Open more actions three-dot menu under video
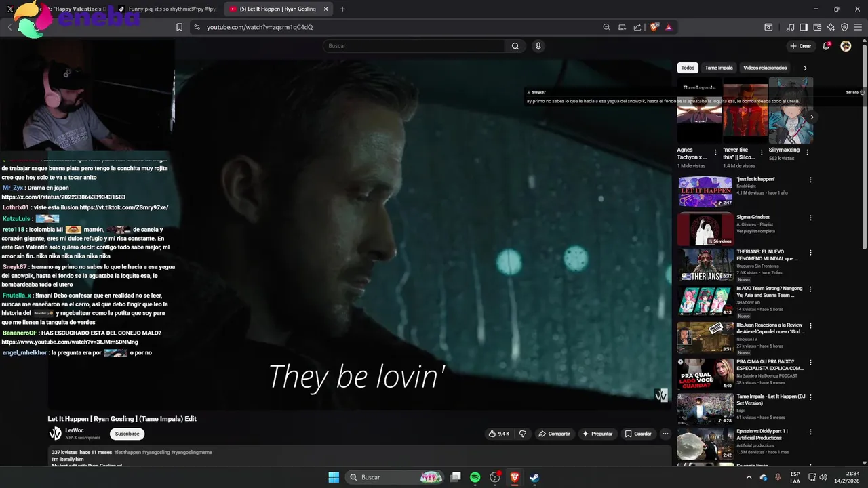868x488 pixels. pos(665,434)
